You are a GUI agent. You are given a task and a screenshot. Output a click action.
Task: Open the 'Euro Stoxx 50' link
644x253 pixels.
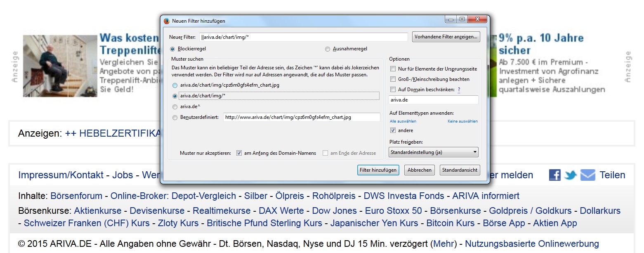tap(394, 211)
